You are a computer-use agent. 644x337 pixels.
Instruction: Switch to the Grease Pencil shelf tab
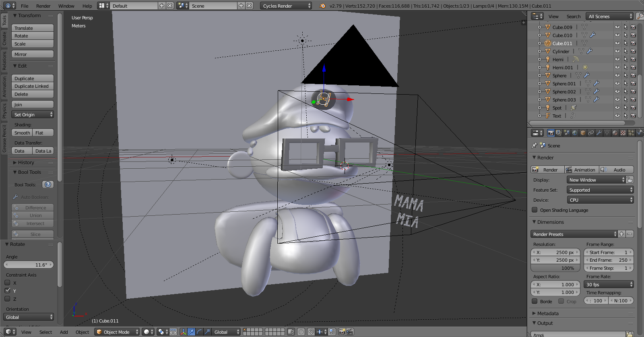4,139
